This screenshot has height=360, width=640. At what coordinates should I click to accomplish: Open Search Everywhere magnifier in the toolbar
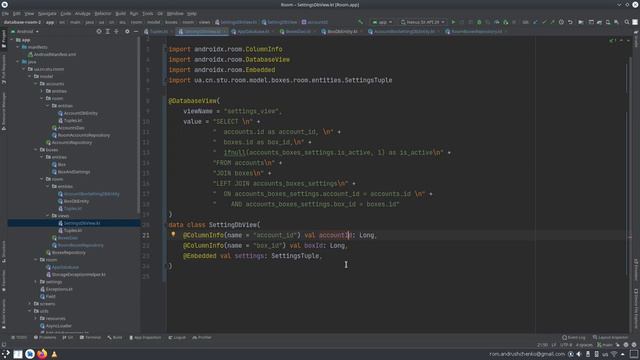click(x=627, y=22)
